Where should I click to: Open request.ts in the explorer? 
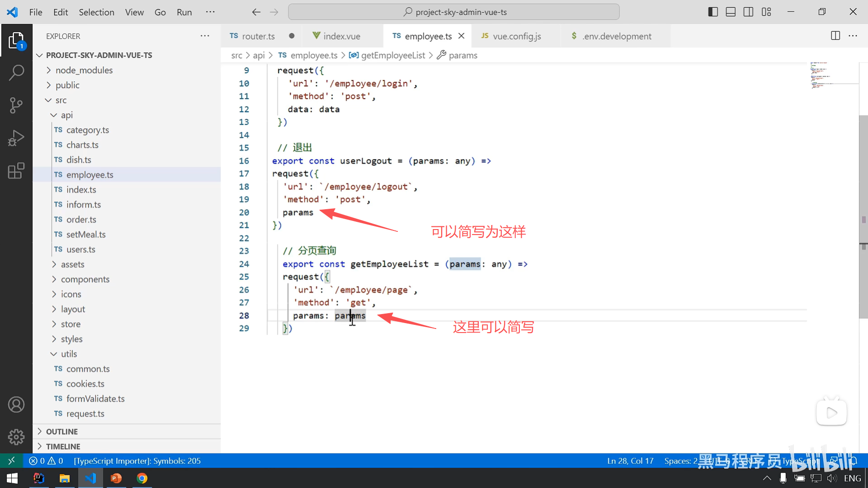pos(85,413)
